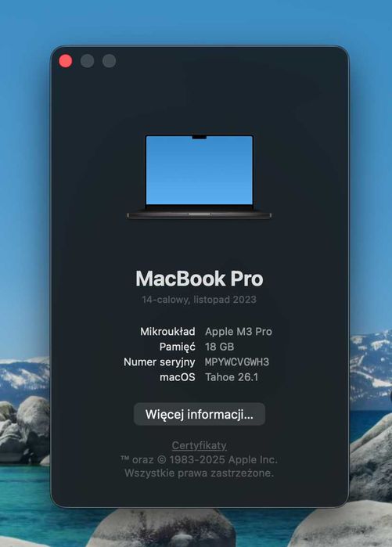Click the "18 GB" memory value
The width and height of the screenshot is (392, 547).
(x=219, y=347)
